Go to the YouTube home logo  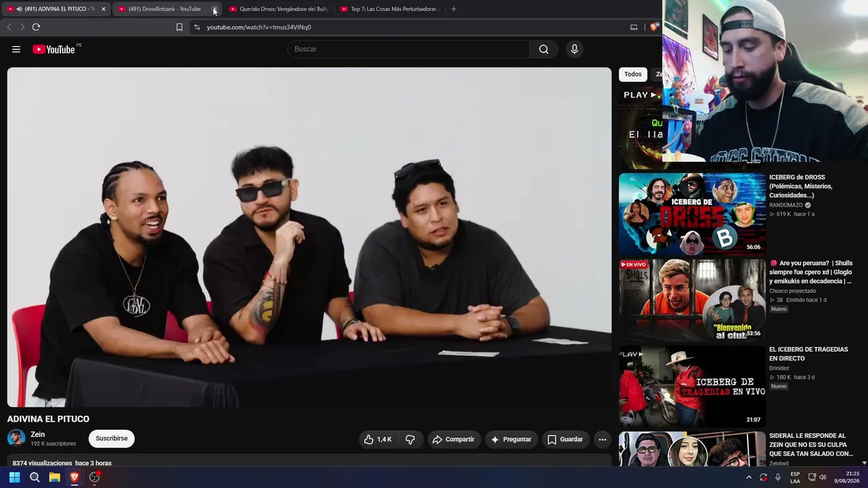tap(54, 49)
